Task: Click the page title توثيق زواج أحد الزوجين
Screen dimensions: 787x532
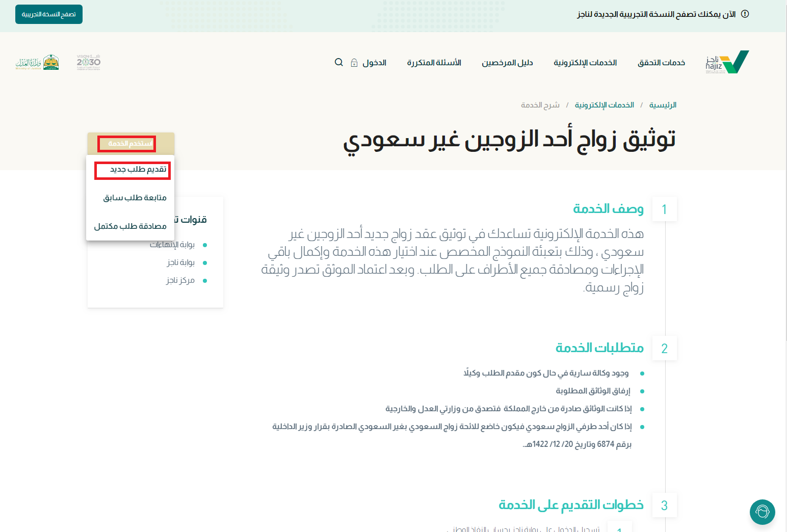Action: 509,140
